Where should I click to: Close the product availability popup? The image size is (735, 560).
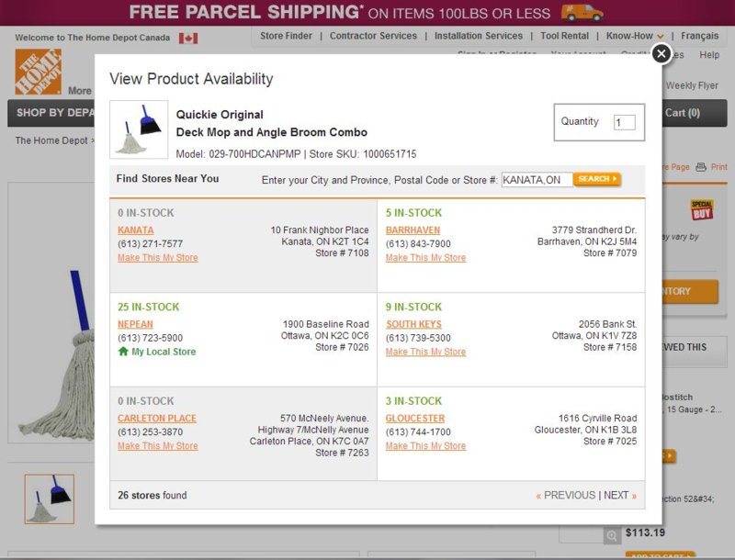pos(661,54)
